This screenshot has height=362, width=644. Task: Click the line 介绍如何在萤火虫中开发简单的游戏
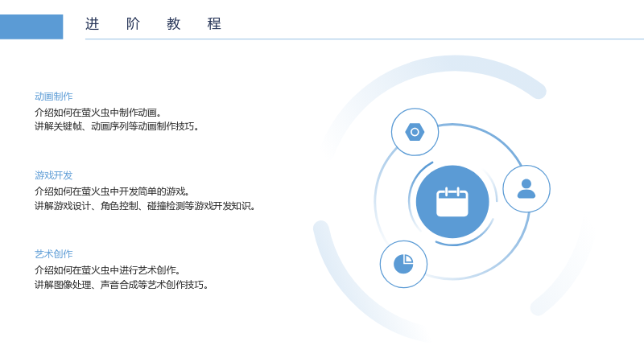[112, 191]
